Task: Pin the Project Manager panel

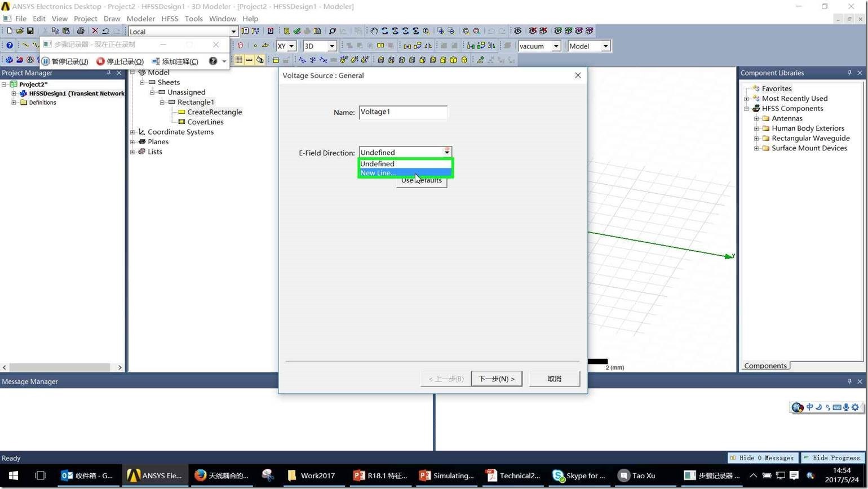Action: click(109, 73)
